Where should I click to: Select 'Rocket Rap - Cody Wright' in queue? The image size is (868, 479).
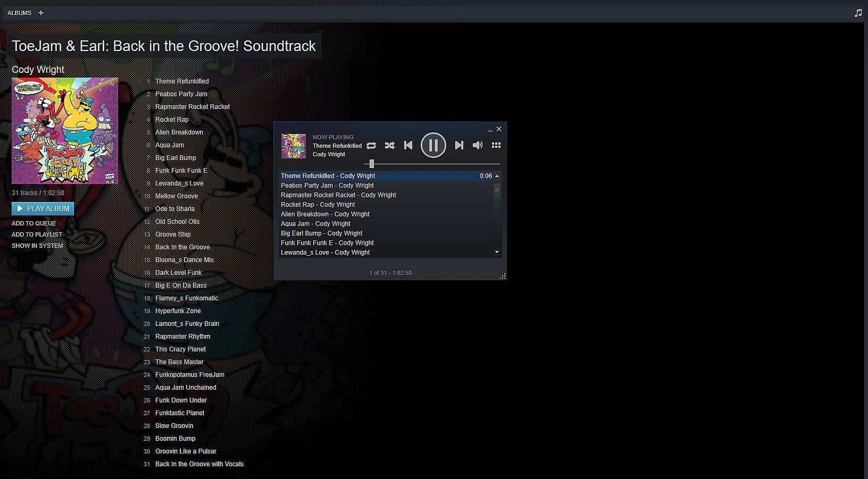[x=387, y=205]
